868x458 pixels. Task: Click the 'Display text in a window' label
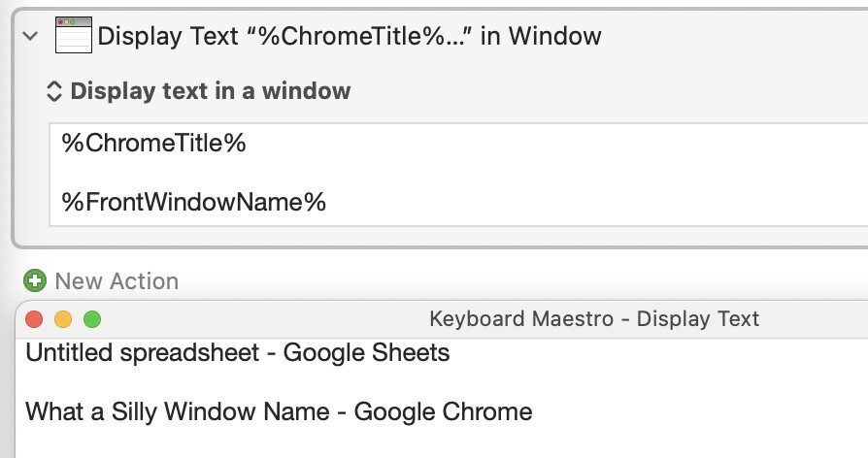click(x=211, y=92)
